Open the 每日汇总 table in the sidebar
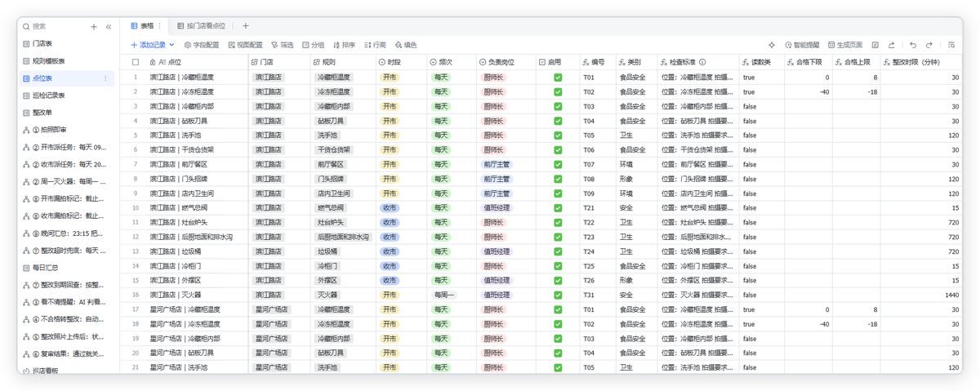The width and height of the screenshot is (980, 391). tap(65, 267)
